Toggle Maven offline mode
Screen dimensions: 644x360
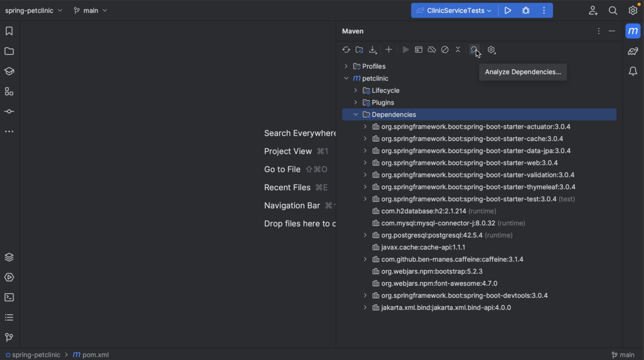[x=431, y=49]
